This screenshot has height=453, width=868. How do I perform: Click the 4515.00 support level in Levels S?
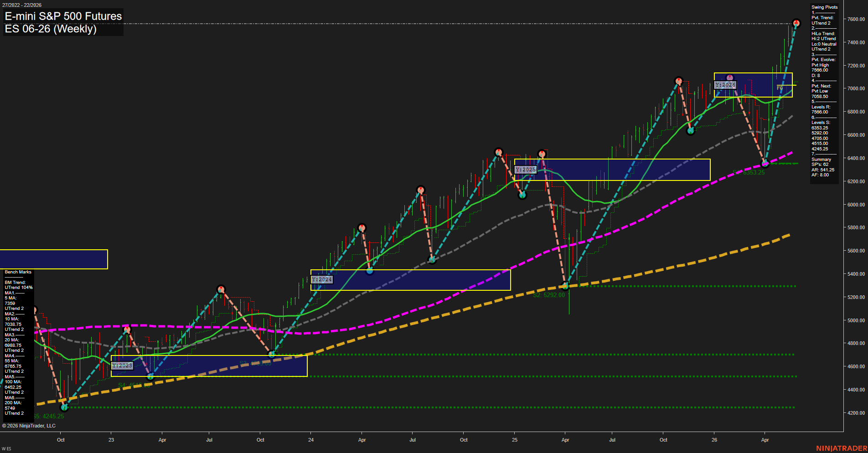click(820, 144)
